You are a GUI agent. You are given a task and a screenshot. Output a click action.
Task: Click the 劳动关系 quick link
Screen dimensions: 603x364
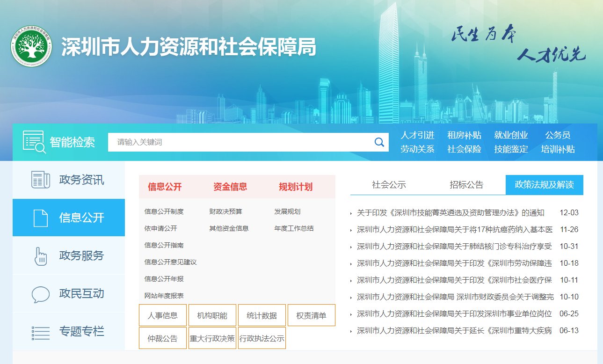pos(418,149)
